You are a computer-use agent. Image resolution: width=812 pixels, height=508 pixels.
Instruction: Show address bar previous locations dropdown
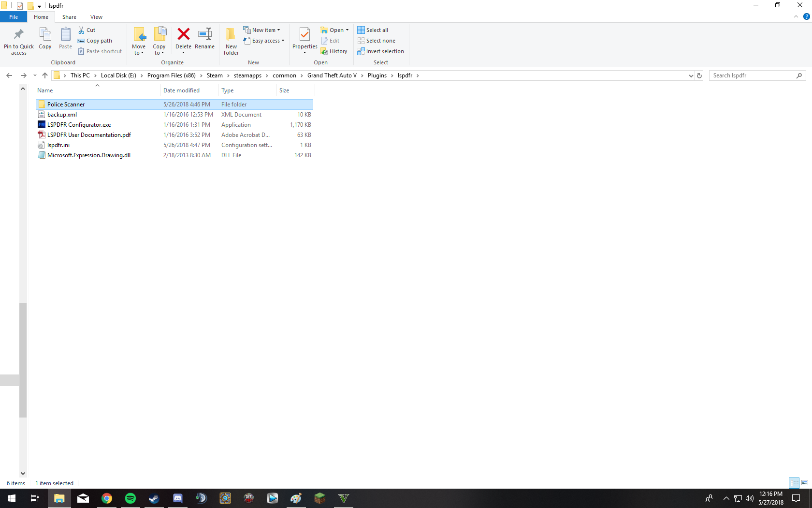coord(691,75)
